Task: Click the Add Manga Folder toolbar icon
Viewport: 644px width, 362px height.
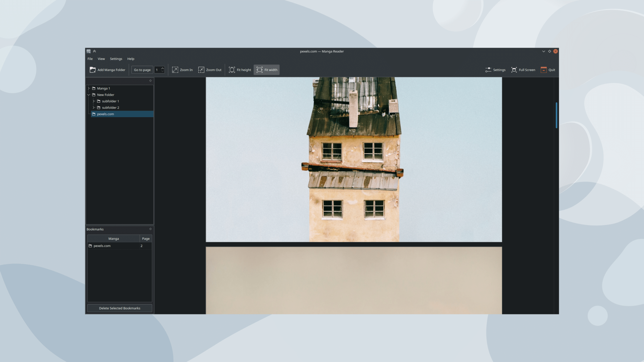Action: [x=93, y=70]
